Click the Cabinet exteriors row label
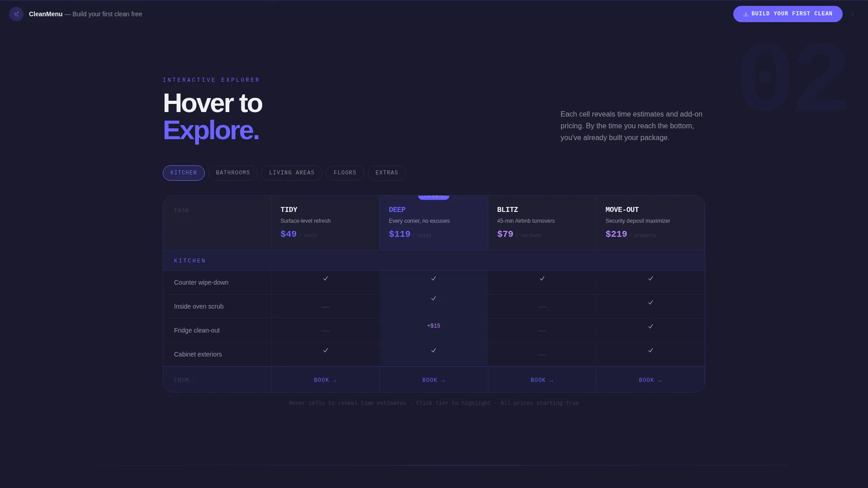 click(x=198, y=355)
